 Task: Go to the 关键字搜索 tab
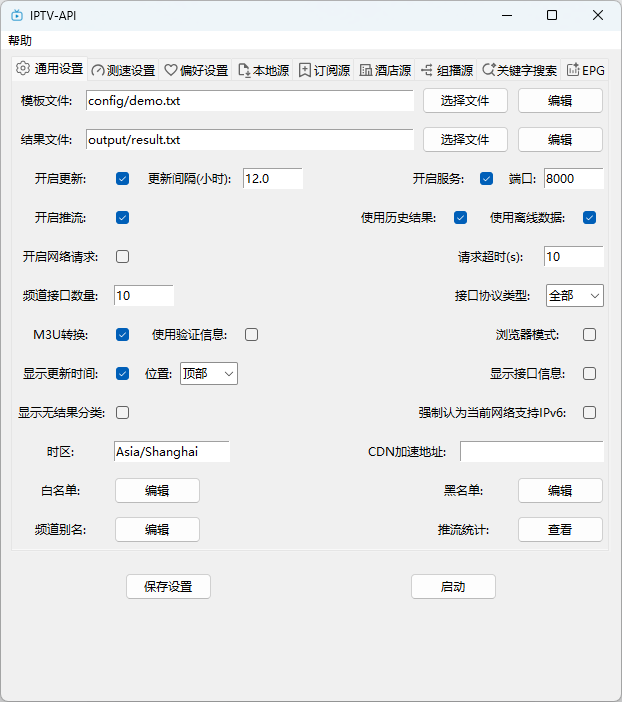pos(519,70)
